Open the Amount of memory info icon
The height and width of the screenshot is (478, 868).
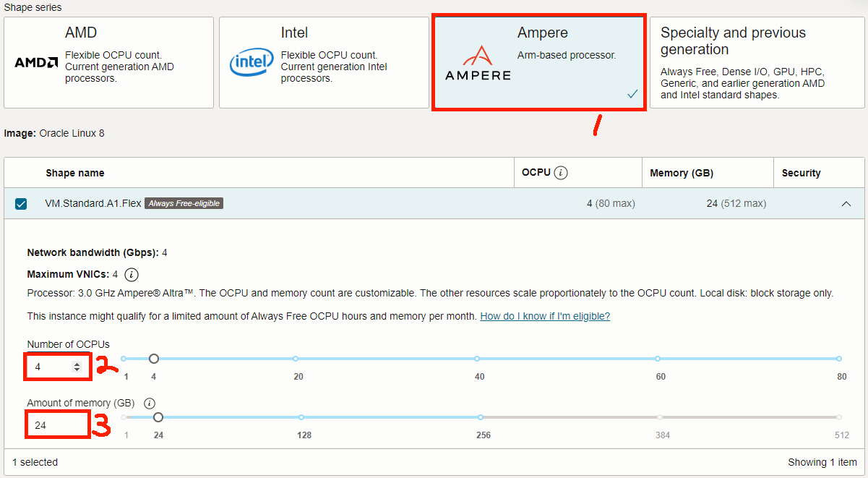pyautogui.click(x=150, y=404)
